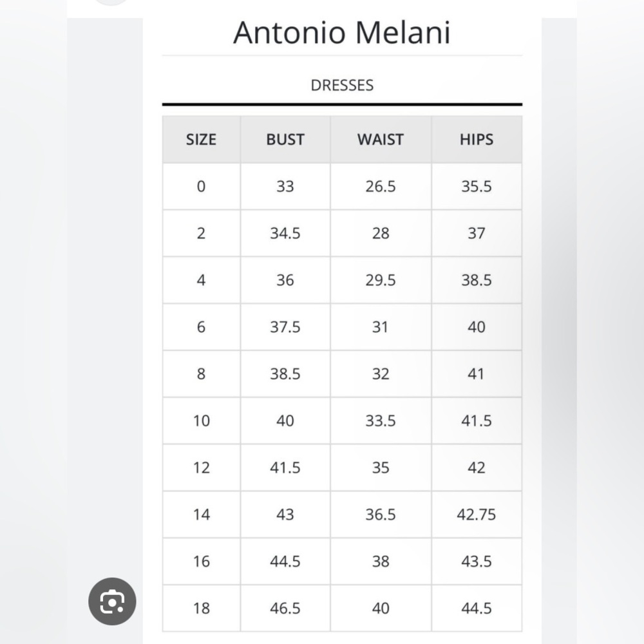The width and height of the screenshot is (644, 644).
Task: Select the size 10 row label
Action: [x=201, y=421]
